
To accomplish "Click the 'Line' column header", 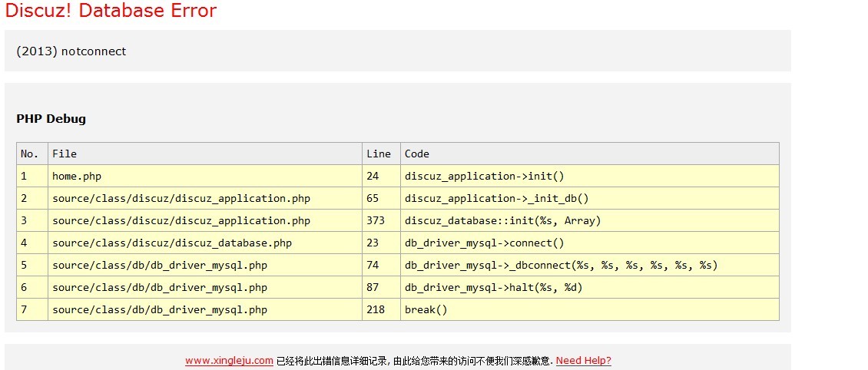I will point(381,154).
